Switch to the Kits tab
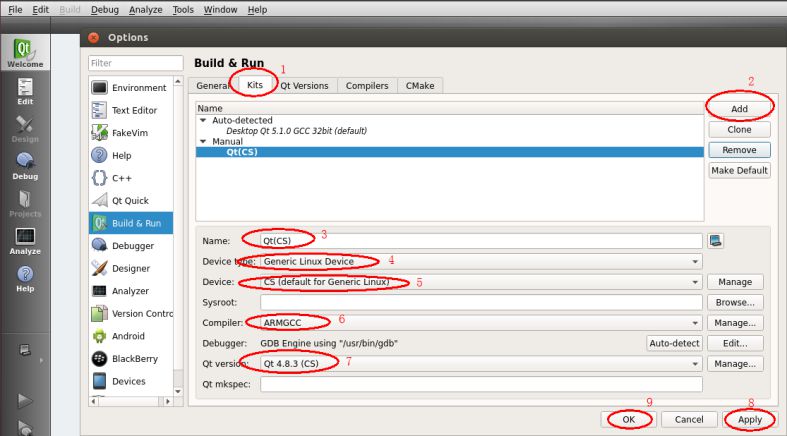Viewport: 787px width, 436px height. click(x=255, y=85)
